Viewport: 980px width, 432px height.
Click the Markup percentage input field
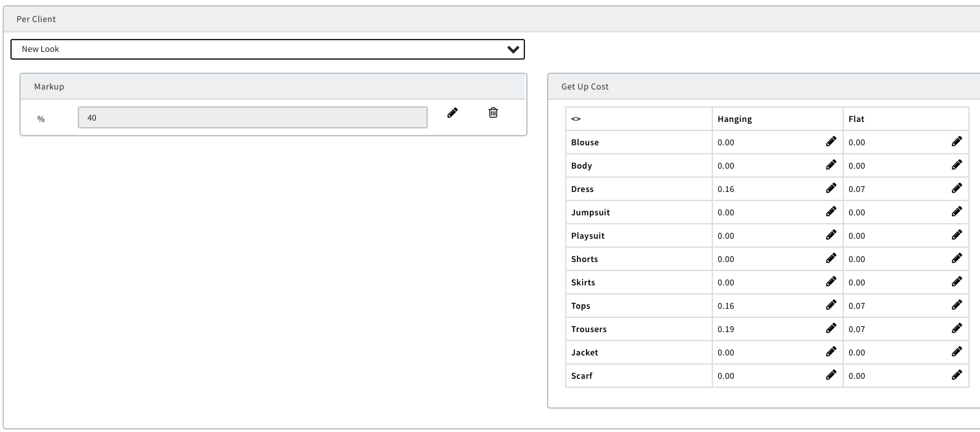pos(252,118)
